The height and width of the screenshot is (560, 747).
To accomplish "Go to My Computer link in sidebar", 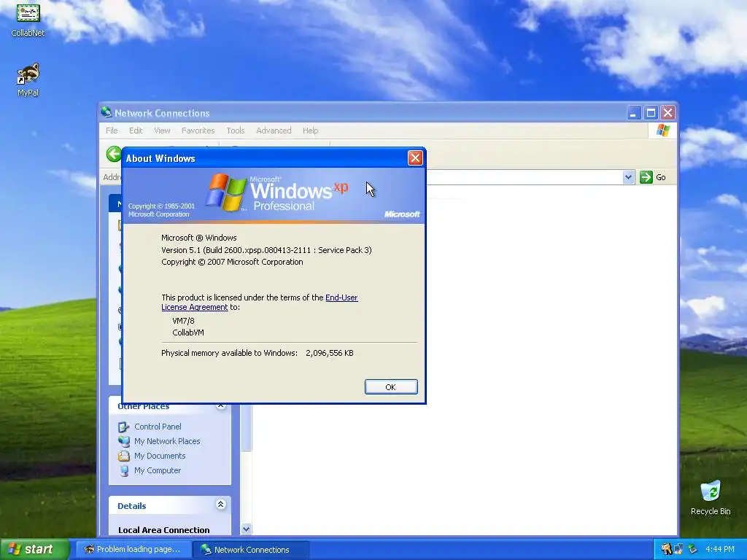I will [158, 470].
